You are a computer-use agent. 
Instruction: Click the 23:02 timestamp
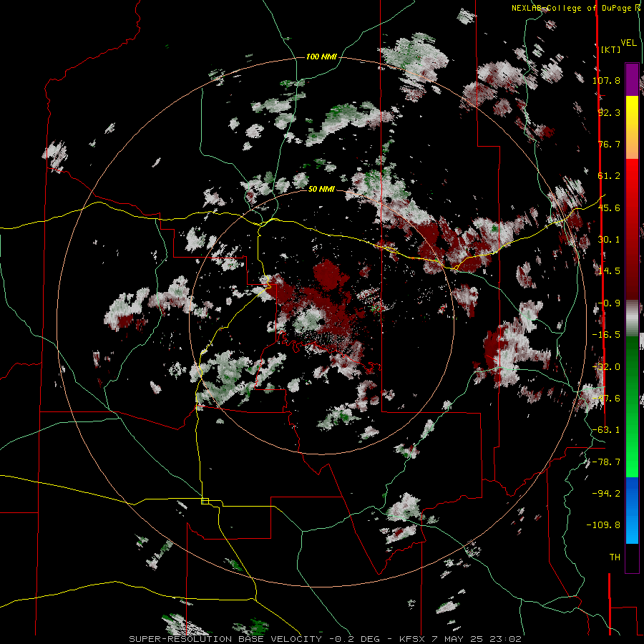point(504,639)
